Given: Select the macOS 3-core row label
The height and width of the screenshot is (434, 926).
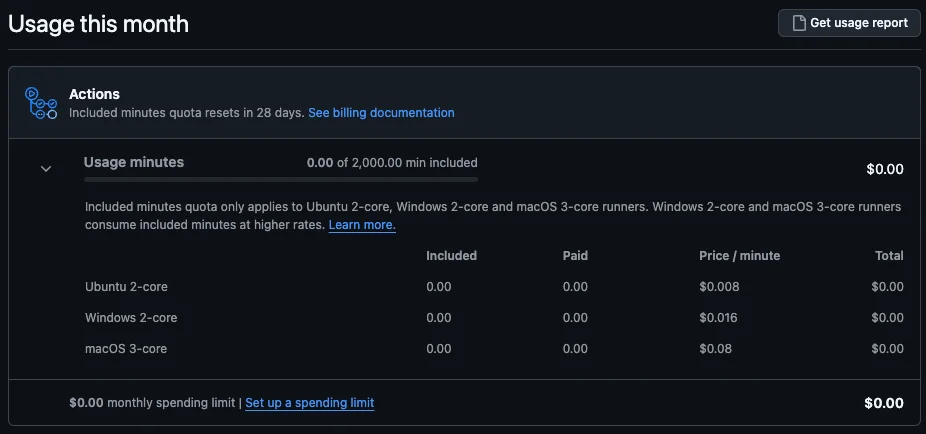Looking at the screenshot, I should click(x=126, y=349).
